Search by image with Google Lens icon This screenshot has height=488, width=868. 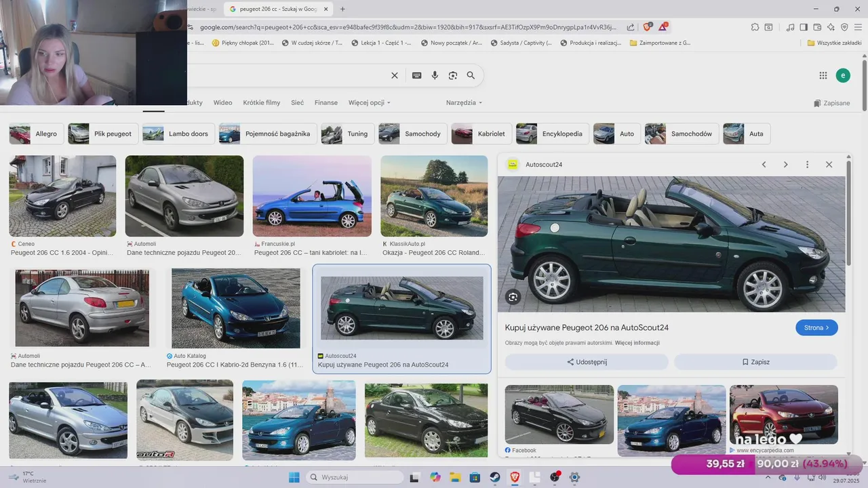point(453,75)
